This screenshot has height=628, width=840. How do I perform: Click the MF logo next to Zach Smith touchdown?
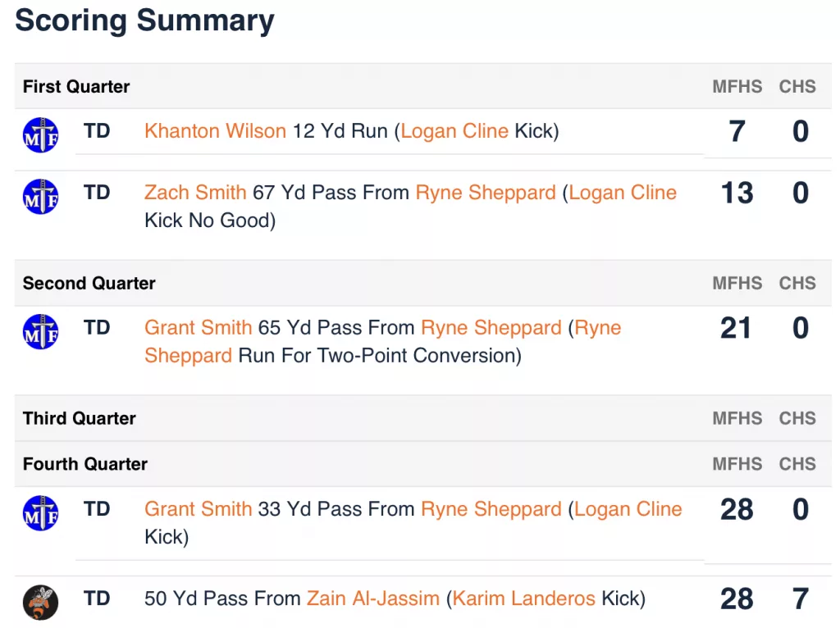click(x=41, y=197)
